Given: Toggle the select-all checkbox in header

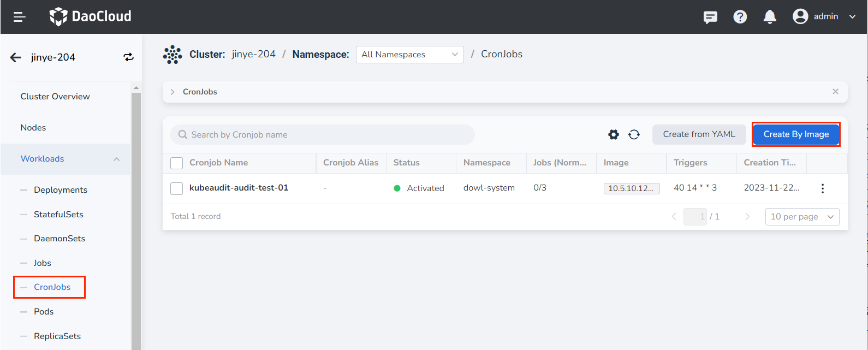Looking at the screenshot, I should coord(177,163).
